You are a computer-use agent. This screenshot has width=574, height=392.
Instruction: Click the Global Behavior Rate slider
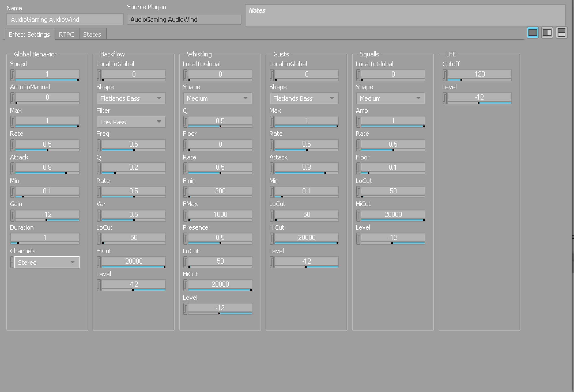[47, 145]
